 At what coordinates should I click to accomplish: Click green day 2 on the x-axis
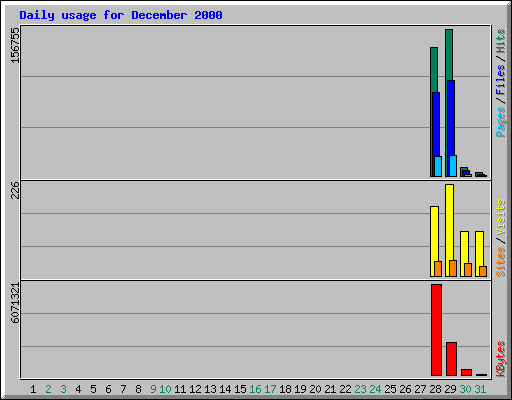pyautogui.click(x=48, y=389)
